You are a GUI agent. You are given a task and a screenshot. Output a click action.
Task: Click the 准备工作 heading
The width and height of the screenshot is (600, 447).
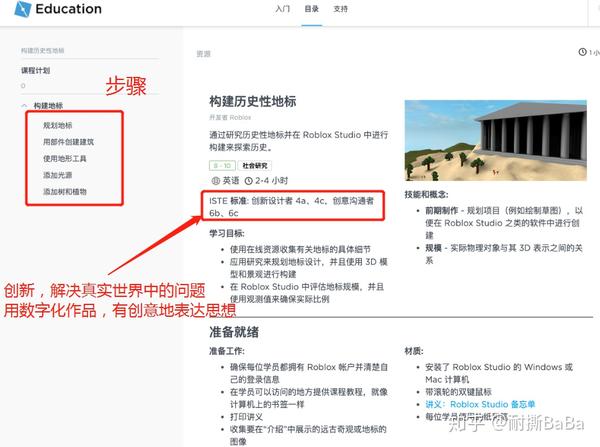tap(227, 351)
